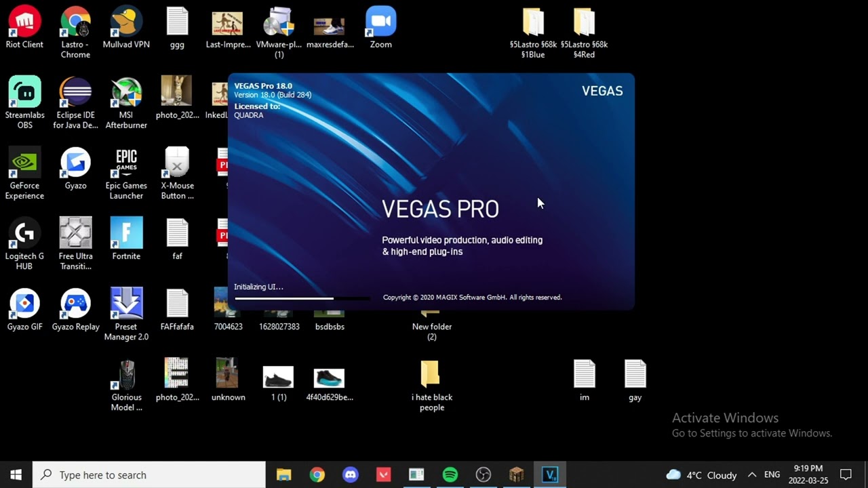Launch the Streamlabs OBS shortcut
This screenshot has height=488, width=868.
click(24, 103)
